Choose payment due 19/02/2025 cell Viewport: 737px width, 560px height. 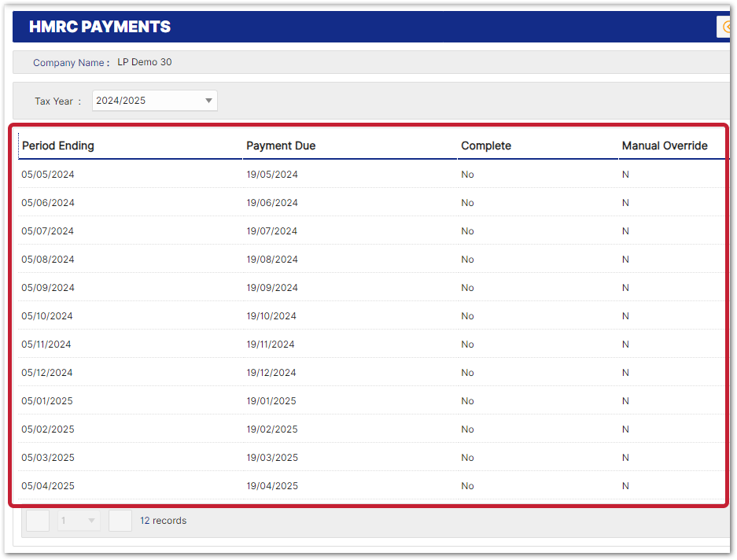tap(272, 429)
